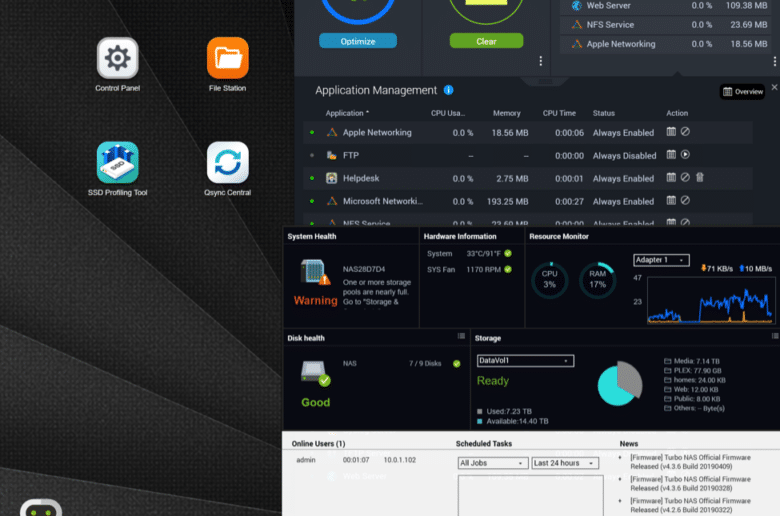Click the 'Available:14.40 TB' legend entry
Screen dimensions: 780x516
[512, 421]
